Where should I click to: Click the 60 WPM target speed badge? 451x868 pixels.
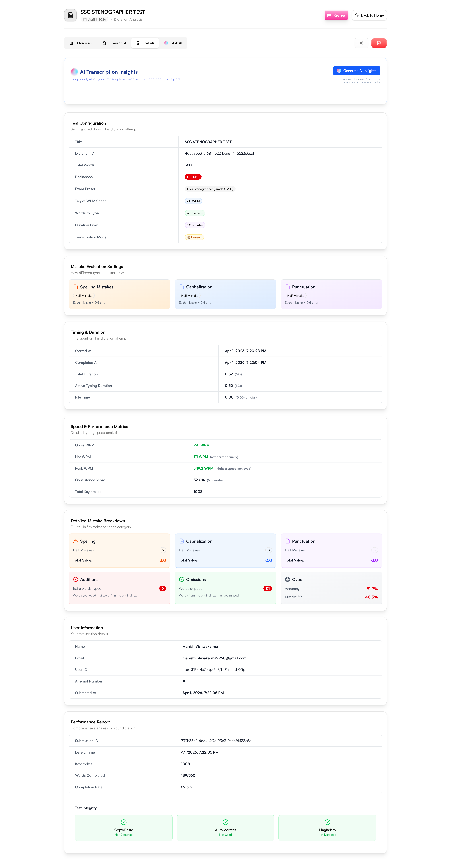(x=193, y=201)
